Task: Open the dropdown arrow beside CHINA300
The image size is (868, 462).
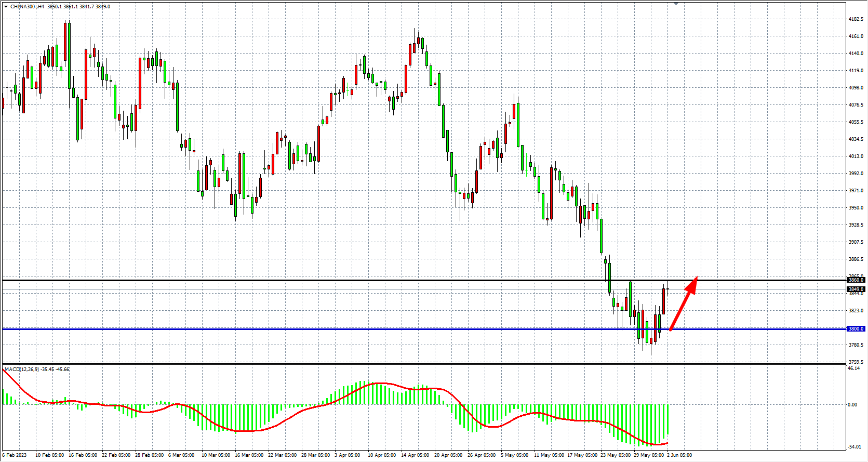Action: click(6, 7)
